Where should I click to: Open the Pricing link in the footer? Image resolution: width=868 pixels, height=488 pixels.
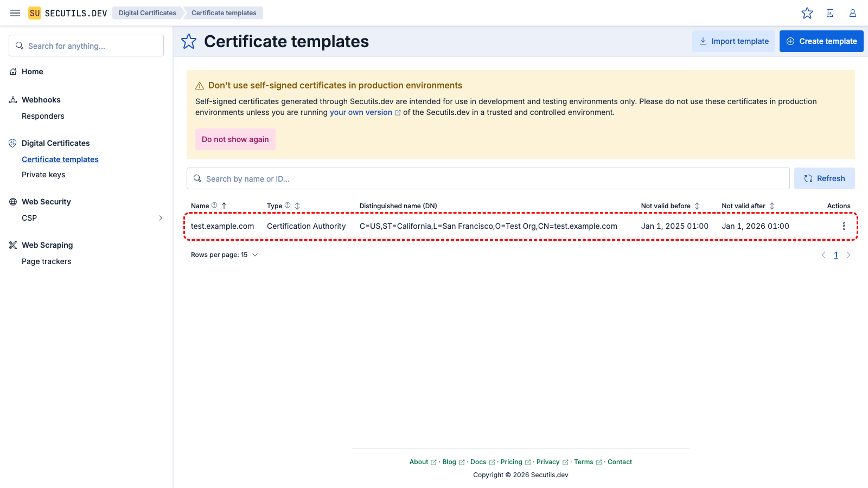pos(512,461)
